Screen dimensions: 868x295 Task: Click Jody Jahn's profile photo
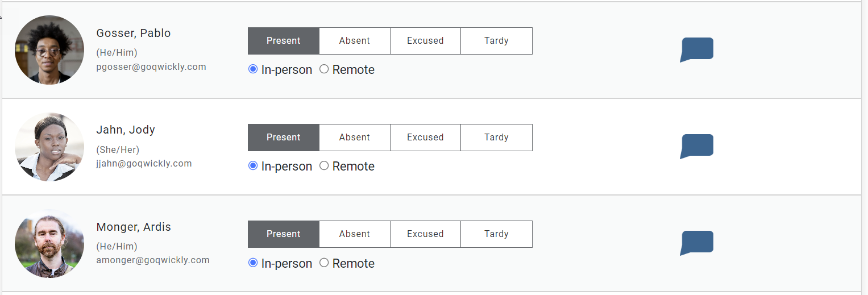(x=49, y=147)
